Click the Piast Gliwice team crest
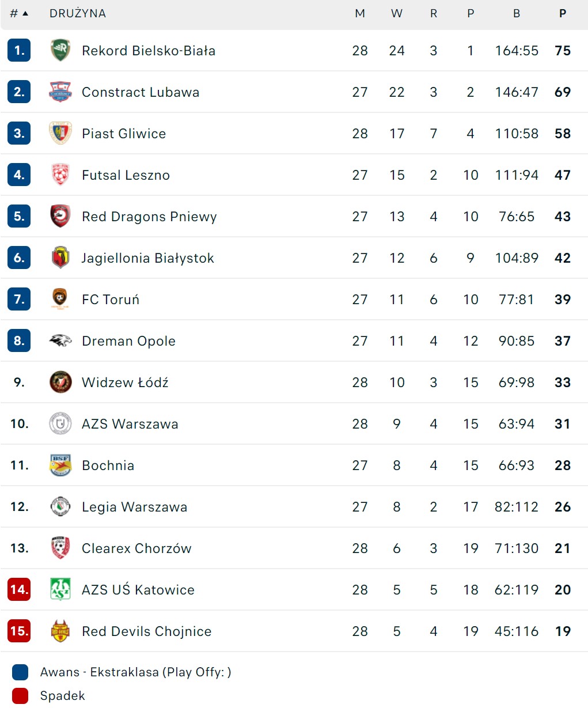The height and width of the screenshot is (708, 588). pos(60,134)
